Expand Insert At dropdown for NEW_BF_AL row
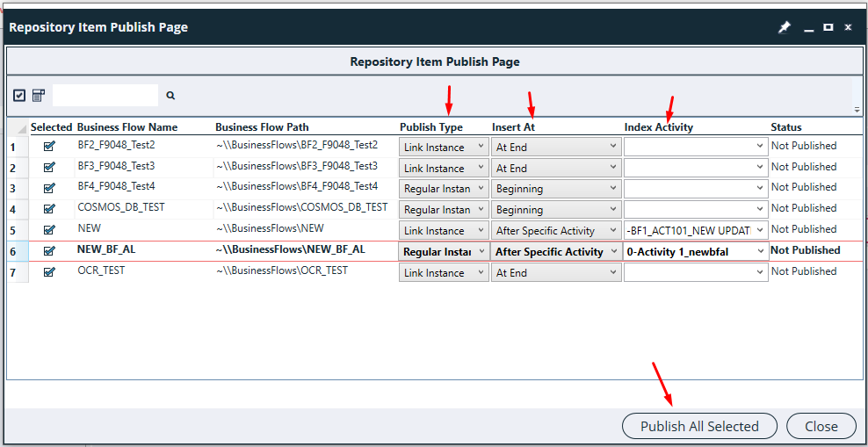The width and height of the screenshot is (868, 447). click(x=556, y=252)
